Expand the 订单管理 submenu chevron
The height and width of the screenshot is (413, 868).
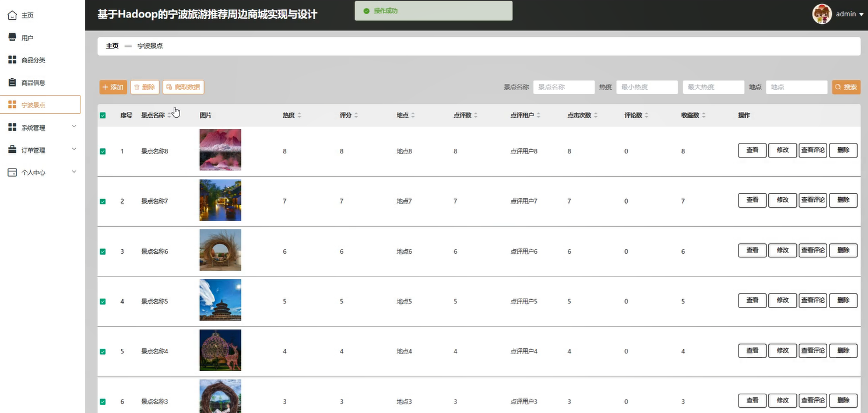click(74, 149)
